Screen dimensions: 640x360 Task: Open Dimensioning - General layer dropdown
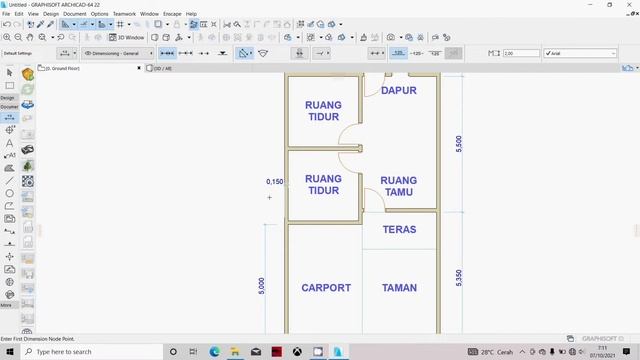[118, 53]
